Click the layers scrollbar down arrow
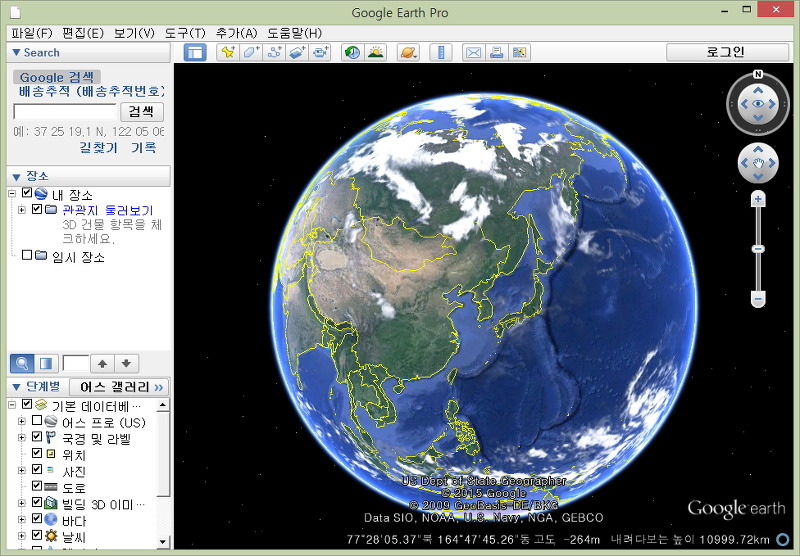800x556 pixels. 163,541
